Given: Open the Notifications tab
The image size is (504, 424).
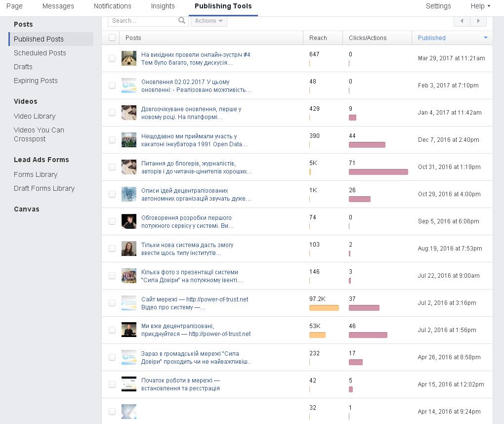Looking at the screenshot, I should click(113, 6).
